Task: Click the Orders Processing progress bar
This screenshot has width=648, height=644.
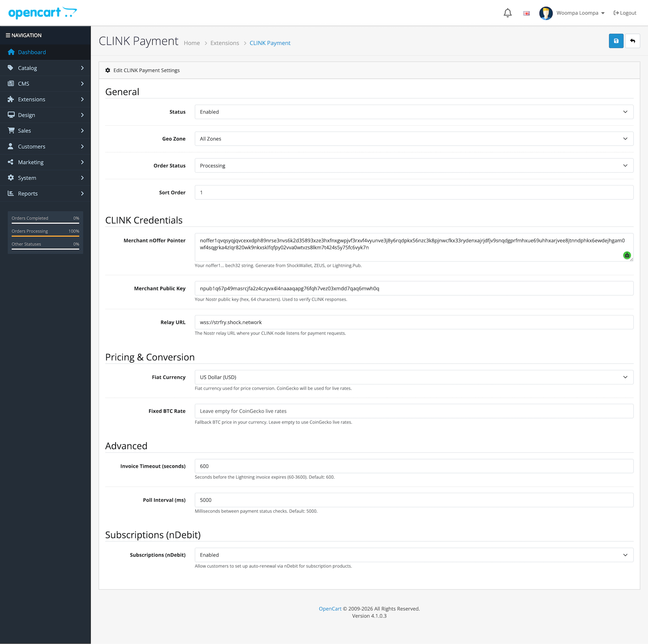Action: [45, 236]
